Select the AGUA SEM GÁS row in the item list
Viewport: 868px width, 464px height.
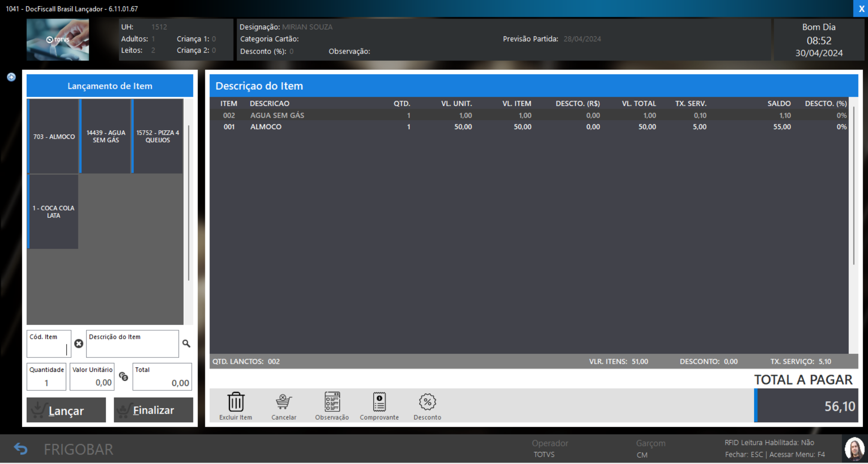(x=529, y=115)
